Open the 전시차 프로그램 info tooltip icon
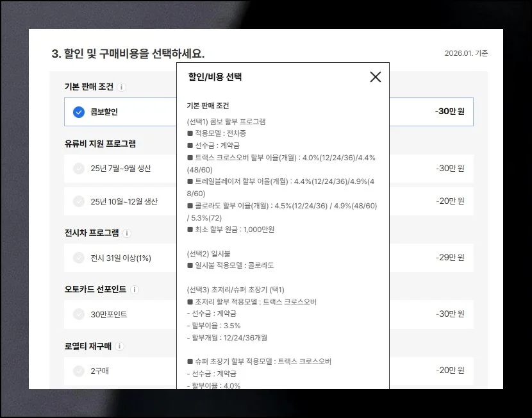 pyautogui.click(x=127, y=233)
